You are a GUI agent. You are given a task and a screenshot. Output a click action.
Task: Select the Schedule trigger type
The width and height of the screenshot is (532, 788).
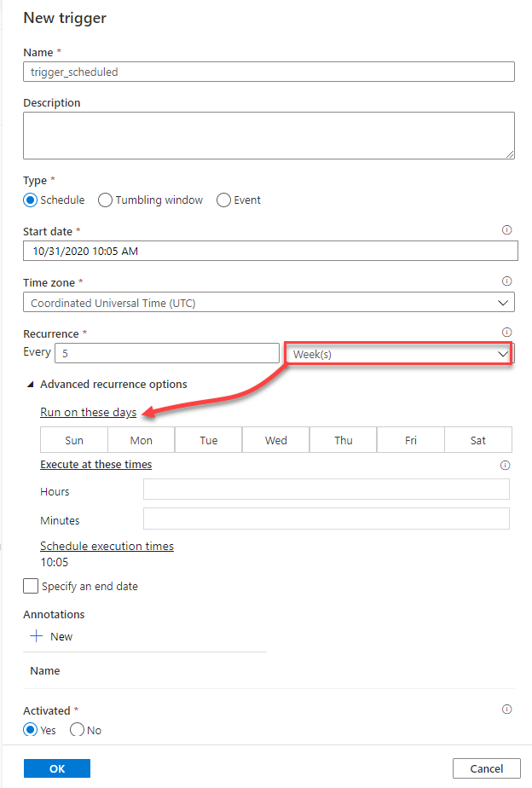pos(32,200)
